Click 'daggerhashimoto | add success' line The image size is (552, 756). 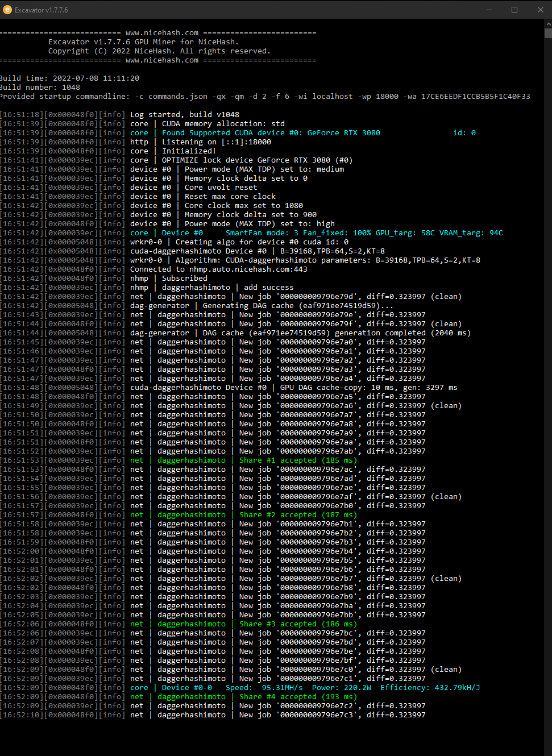click(147, 288)
